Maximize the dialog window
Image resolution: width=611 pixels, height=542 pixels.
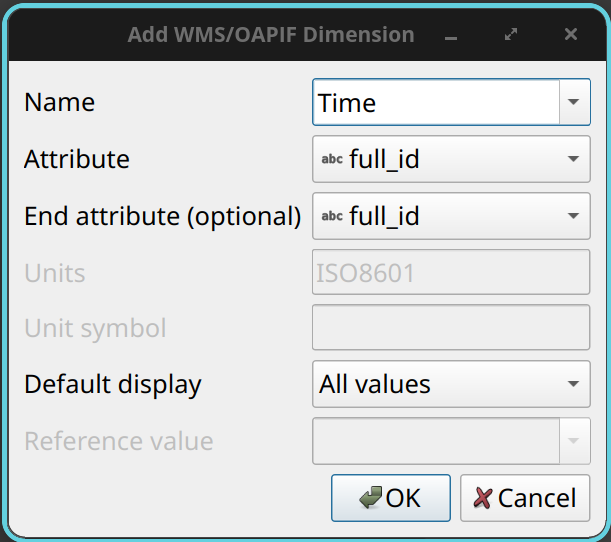pos(511,34)
